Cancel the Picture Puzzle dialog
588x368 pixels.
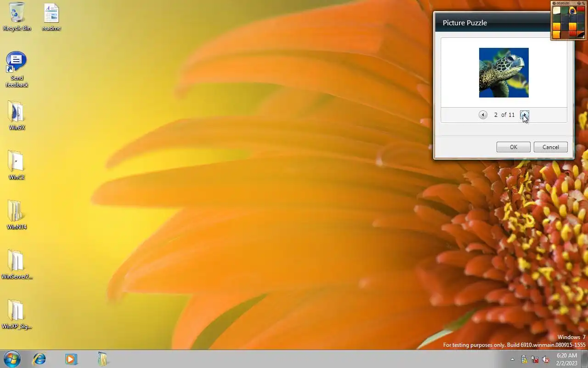(x=550, y=147)
